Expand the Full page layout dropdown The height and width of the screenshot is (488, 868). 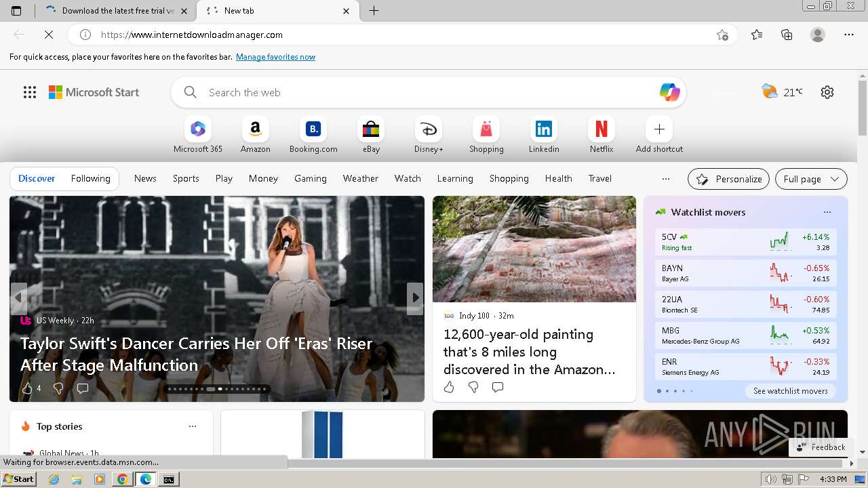811,179
